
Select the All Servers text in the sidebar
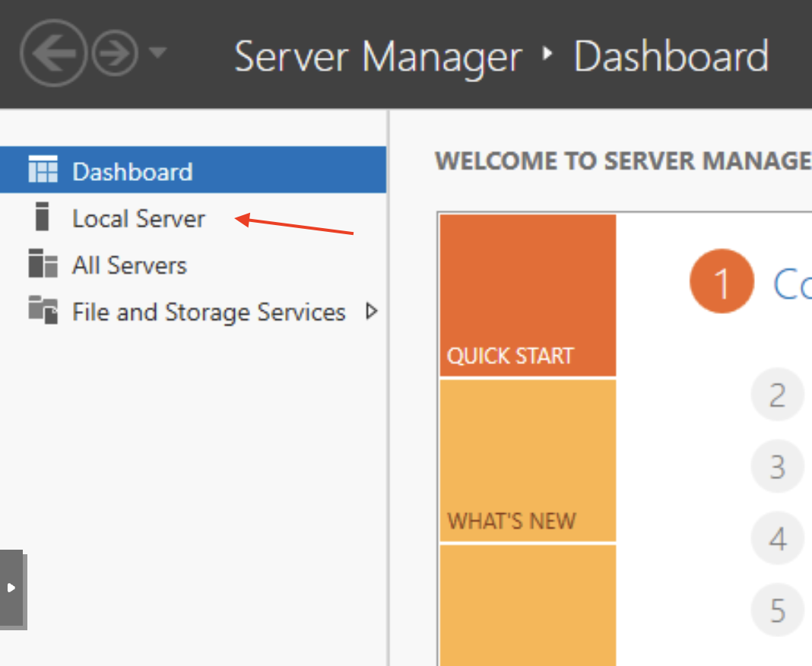pos(129,265)
